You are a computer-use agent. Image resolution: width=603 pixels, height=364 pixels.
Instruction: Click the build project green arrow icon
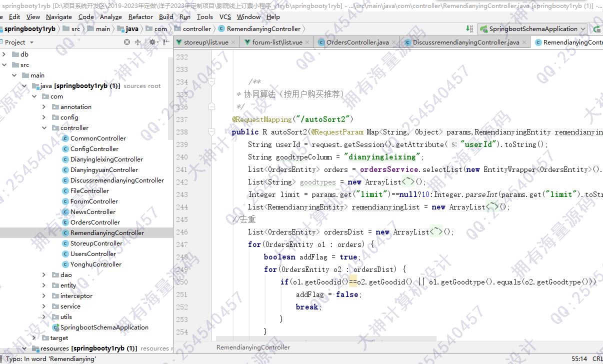469,29
